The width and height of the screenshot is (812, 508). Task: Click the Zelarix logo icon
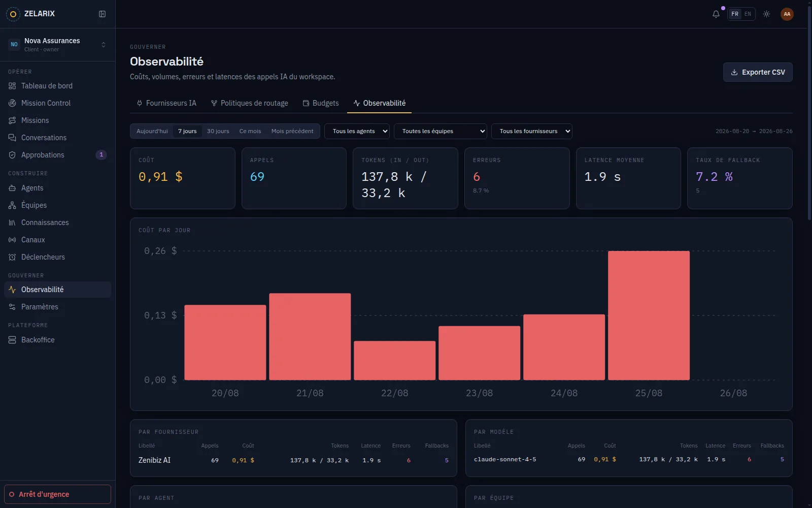tap(13, 14)
